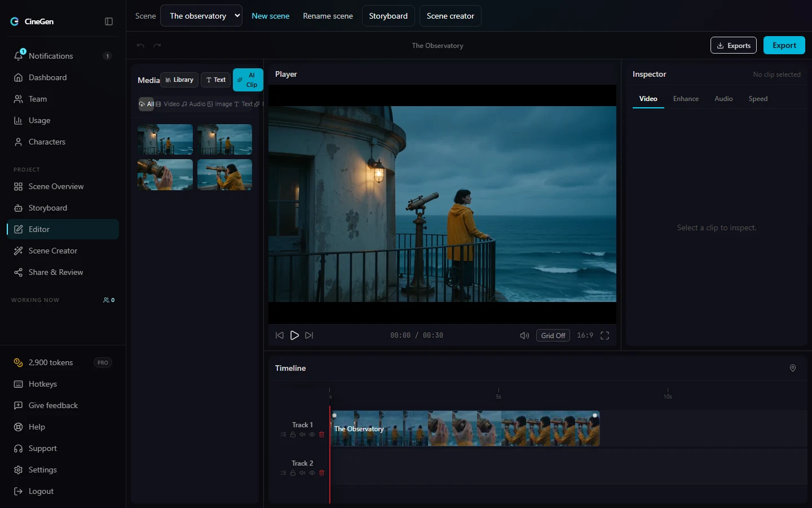Screen dimensions: 812x508
Task: Click the undo arrow icon
Action: 140,46
